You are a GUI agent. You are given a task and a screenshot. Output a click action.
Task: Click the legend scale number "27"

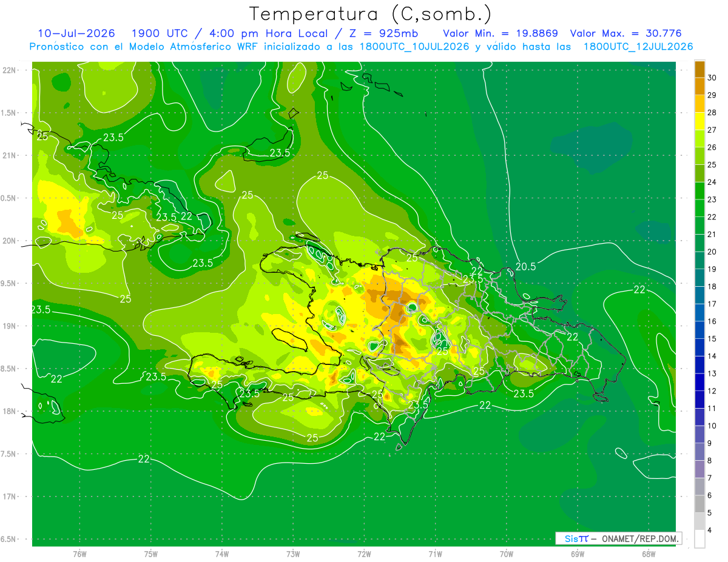click(x=712, y=129)
